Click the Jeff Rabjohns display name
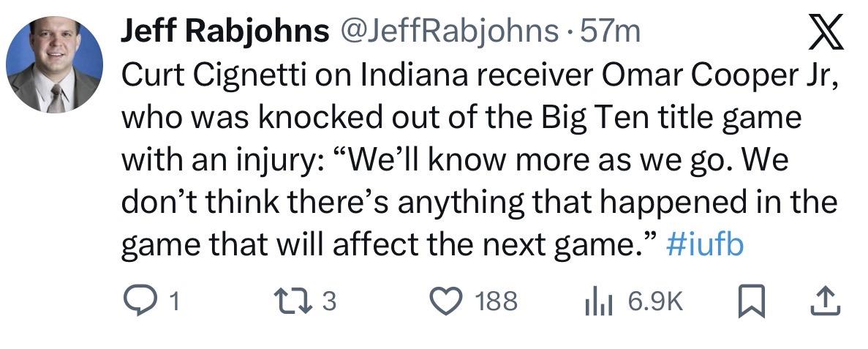The image size is (868, 349). [x=224, y=30]
